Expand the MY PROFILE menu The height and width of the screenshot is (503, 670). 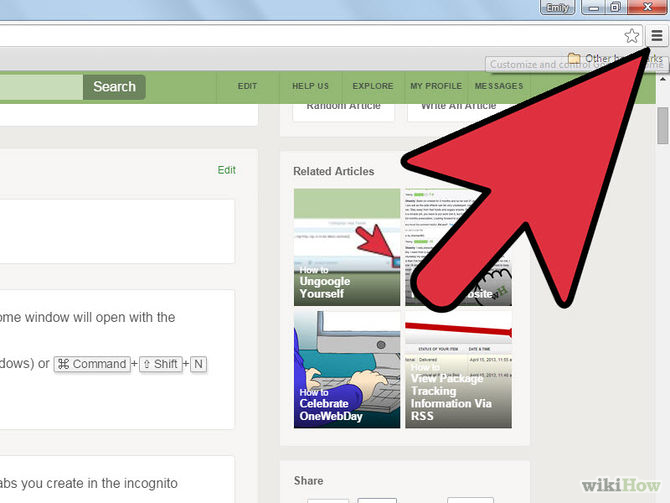click(436, 86)
